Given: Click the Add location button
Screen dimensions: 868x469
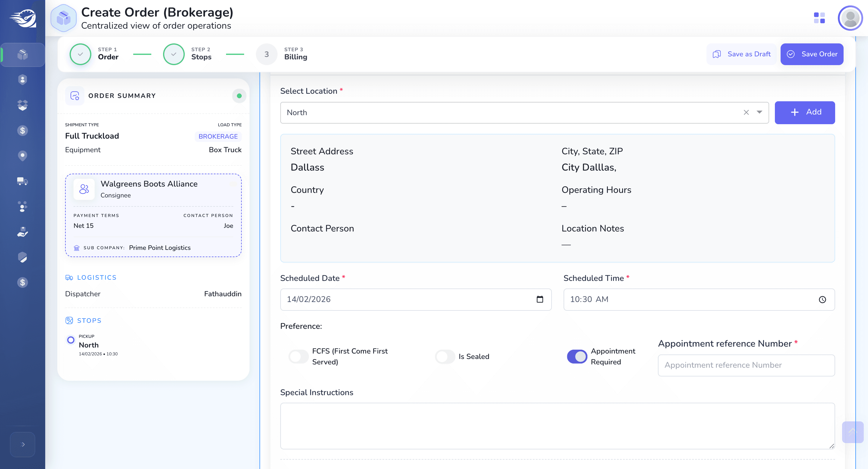Looking at the screenshot, I should tap(805, 112).
